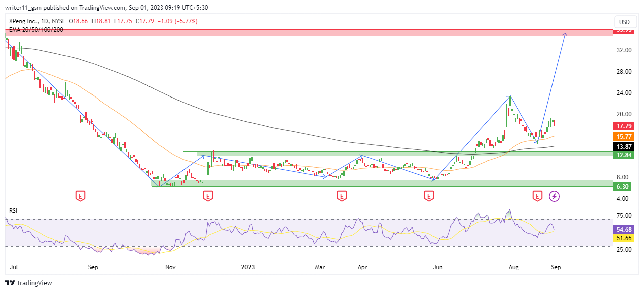Click the published-on TradingView.com header text
Screen dimensions: 644x292
coord(107,8)
